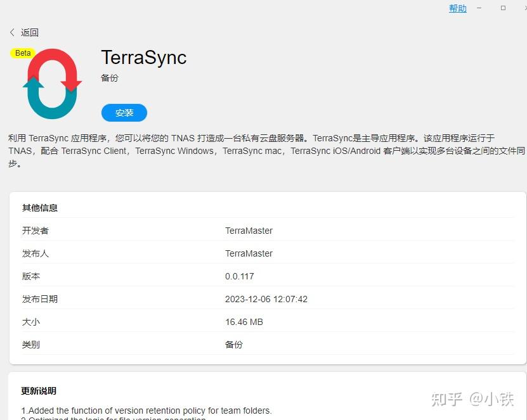Click the 其他信息 section header
Viewport: 527px width, 420px height.
(40, 207)
